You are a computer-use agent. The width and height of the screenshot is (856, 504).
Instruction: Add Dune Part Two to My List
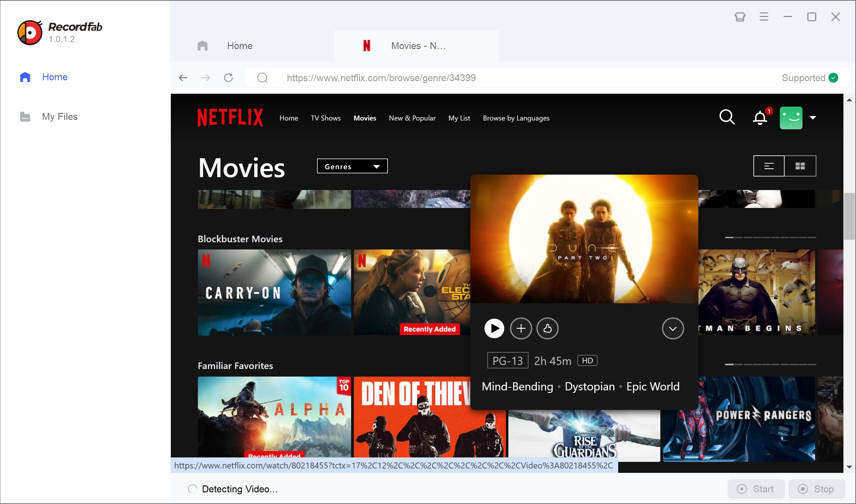[x=521, y=328]
